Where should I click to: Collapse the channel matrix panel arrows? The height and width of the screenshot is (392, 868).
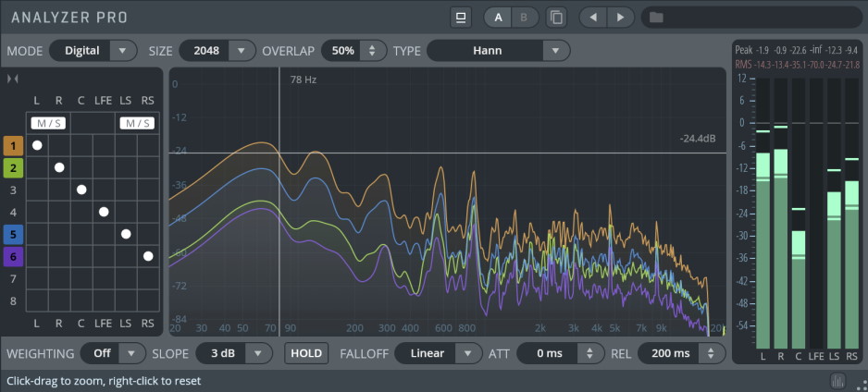13,80
